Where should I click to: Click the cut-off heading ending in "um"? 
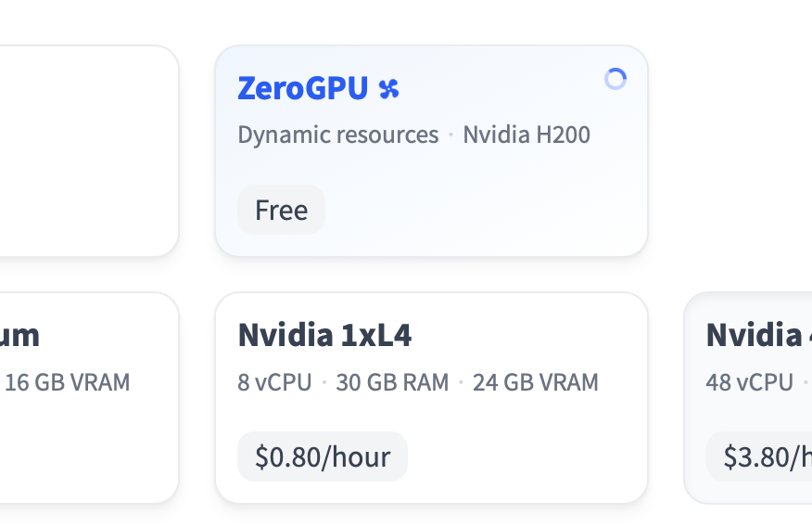click(20, 336)
